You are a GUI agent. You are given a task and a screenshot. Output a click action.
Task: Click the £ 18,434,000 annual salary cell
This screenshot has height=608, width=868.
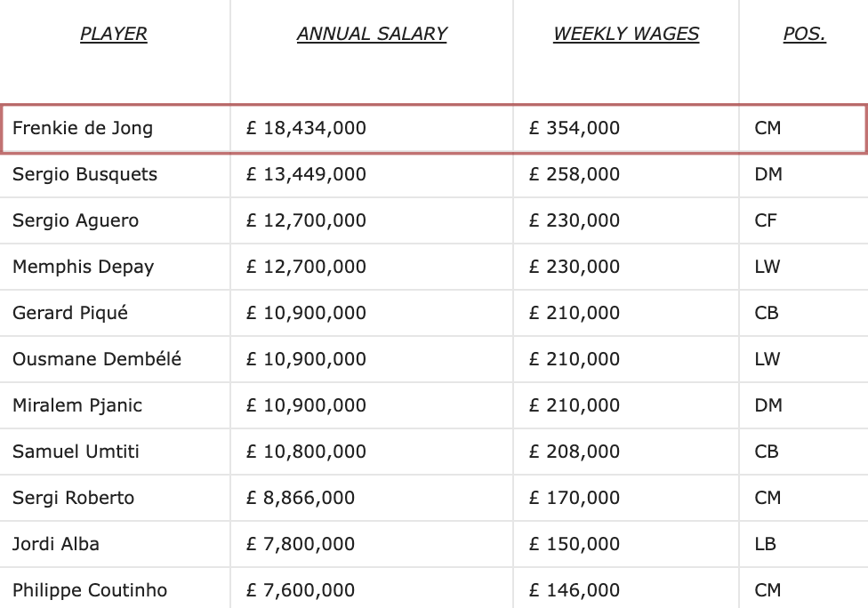click(306, 128)
